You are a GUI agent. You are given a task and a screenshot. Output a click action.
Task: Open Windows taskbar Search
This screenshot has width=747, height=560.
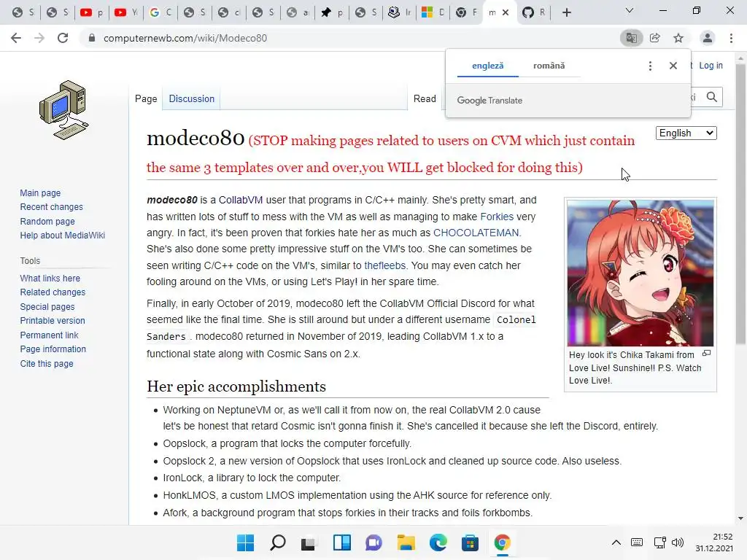278,542
